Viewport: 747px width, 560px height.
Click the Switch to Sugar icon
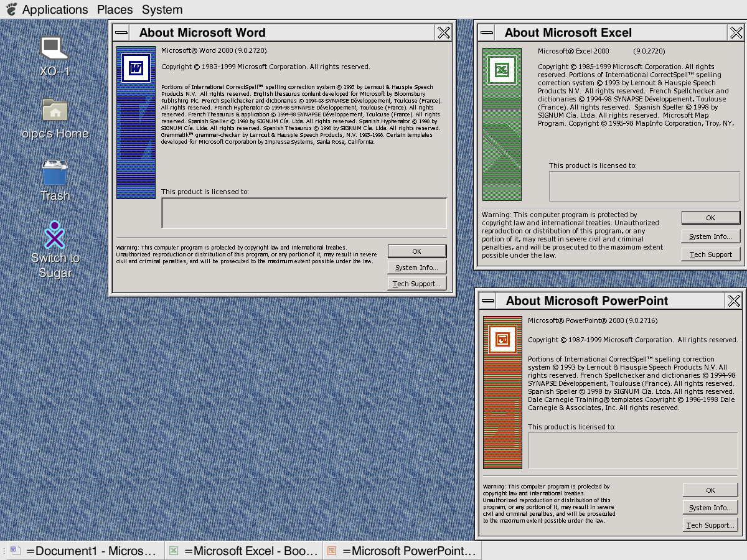(x=55, y=235)
